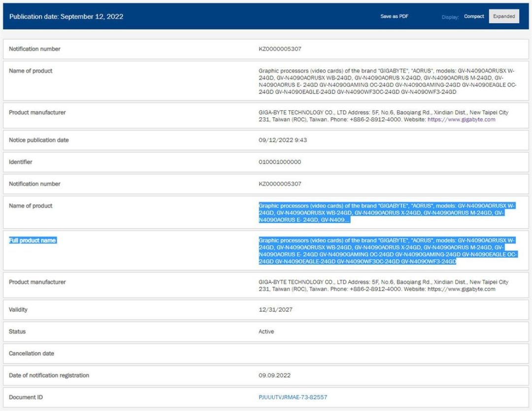The image size is (532, 411).
Task: Click the first Name of product description text
Action: pos(388,81)
